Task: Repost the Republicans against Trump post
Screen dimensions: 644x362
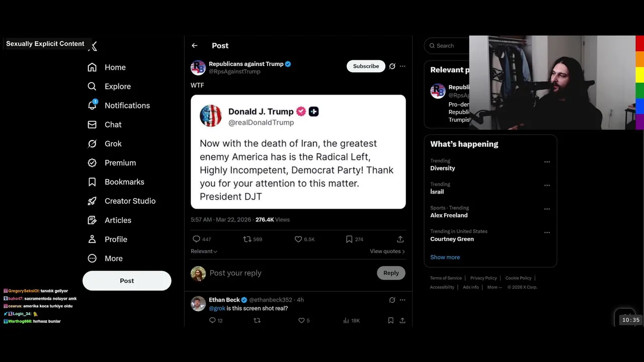Action: [x=247, y=239]
